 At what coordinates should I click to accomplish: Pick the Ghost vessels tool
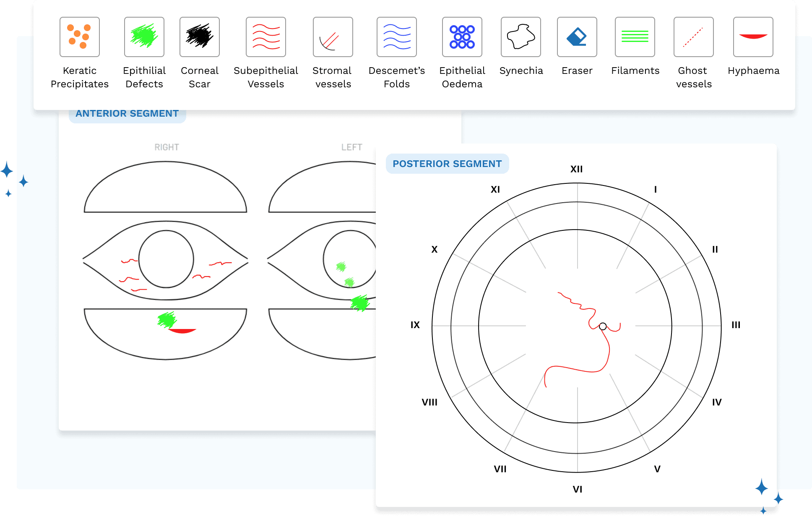click(693, 37)
